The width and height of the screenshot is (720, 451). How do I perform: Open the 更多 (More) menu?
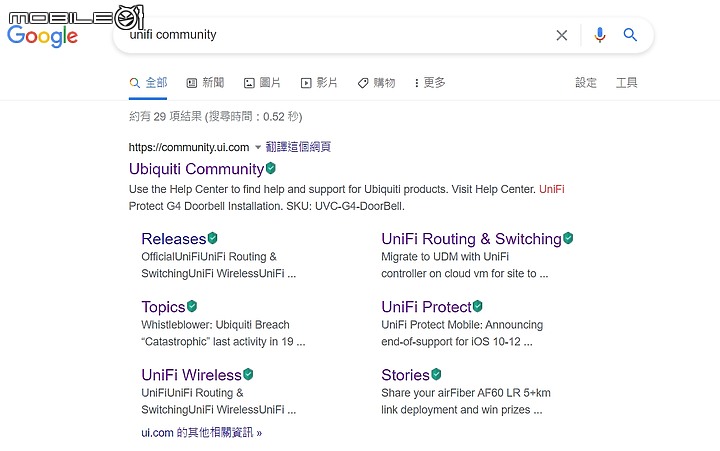tap(430, 83)
